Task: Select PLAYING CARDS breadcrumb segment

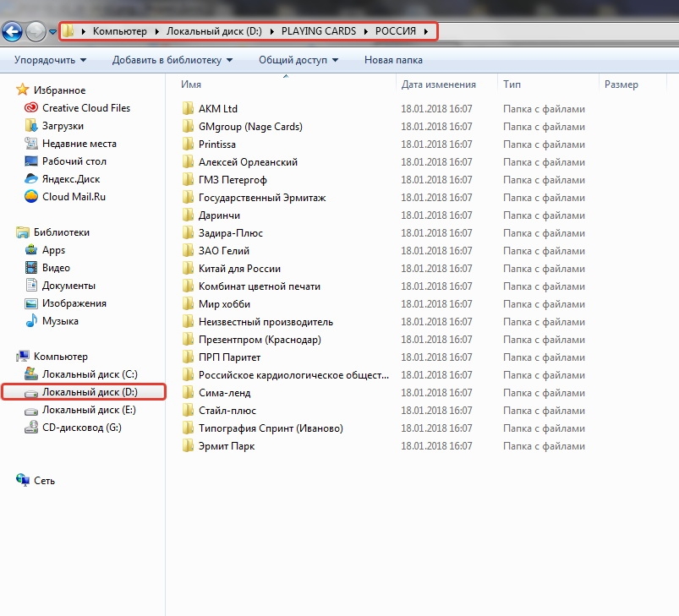Action: [319, 31]
